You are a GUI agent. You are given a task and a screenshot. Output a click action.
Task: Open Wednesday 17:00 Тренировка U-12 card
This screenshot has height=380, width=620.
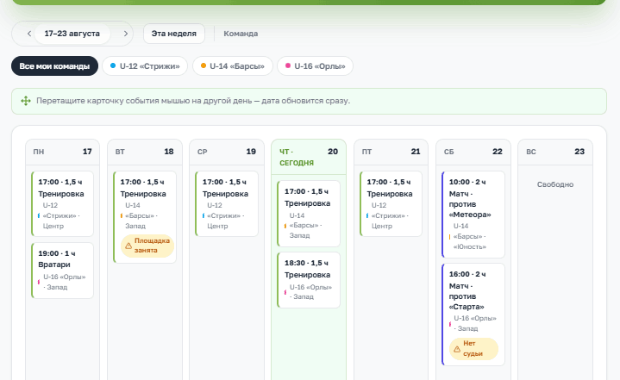tap(227, 204)
